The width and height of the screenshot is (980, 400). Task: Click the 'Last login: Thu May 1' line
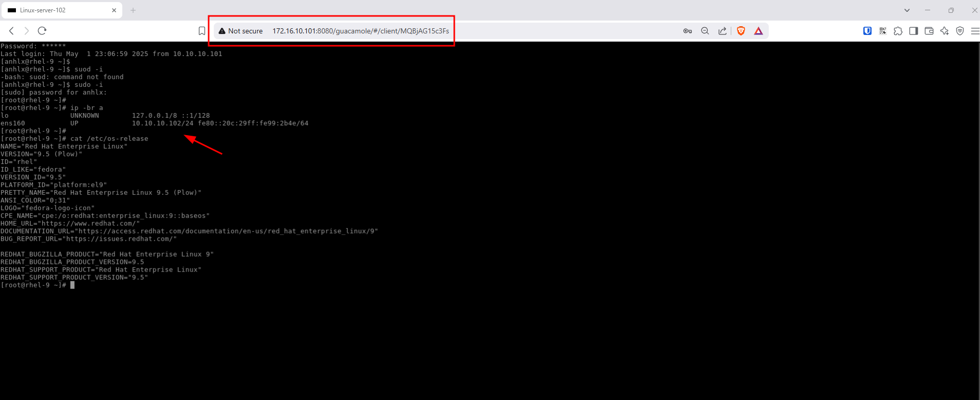[x=112, y=54]
